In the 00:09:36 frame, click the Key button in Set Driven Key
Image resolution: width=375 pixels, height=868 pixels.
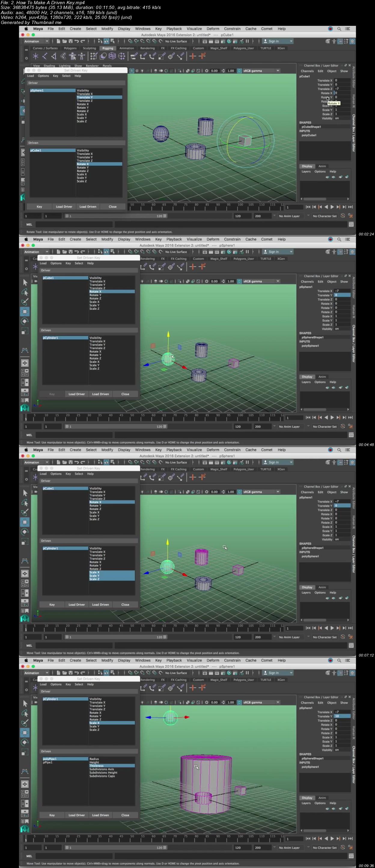click(x=52, y=815)
